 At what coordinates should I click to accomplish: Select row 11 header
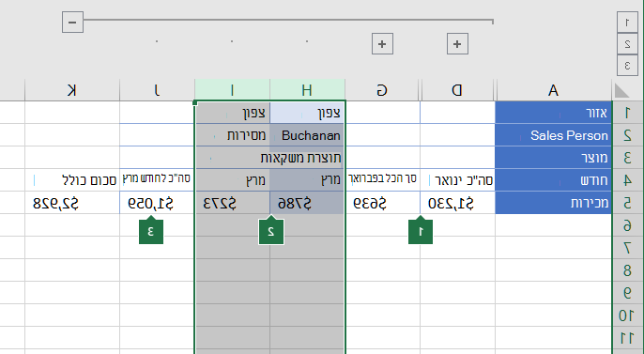pos(627,338)
